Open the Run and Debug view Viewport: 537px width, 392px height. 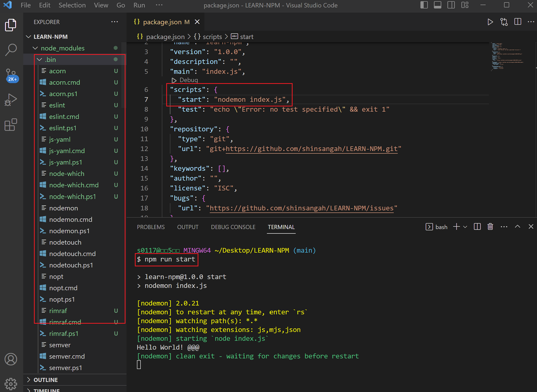point(11,100)
